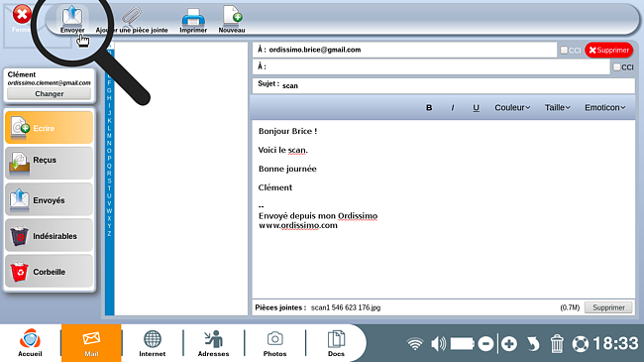
Task: Click the undo back arrow icon
Action: click(533, 343)
